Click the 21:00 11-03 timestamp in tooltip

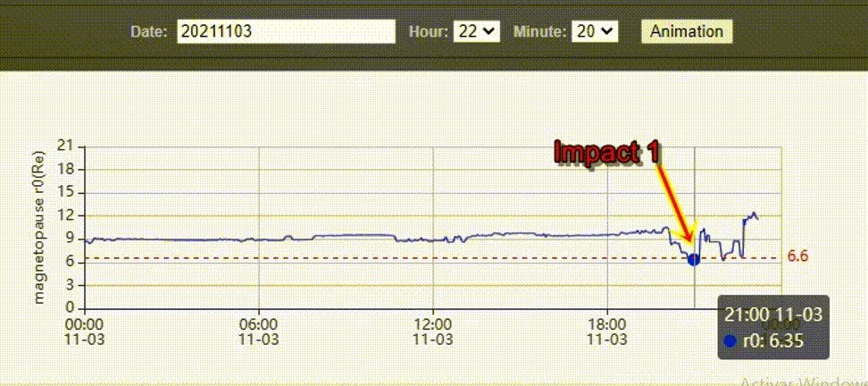pos(773,314)
